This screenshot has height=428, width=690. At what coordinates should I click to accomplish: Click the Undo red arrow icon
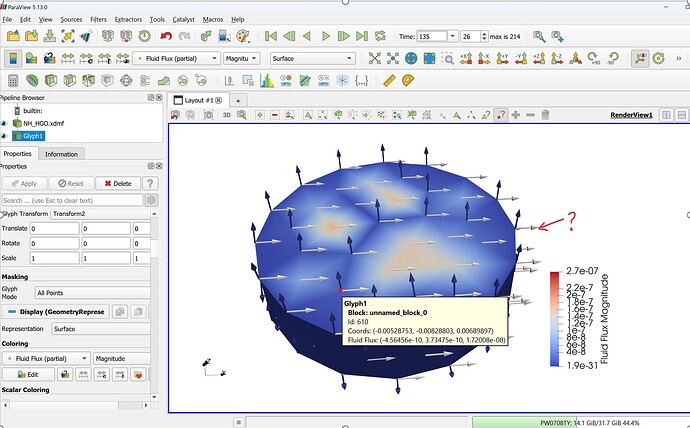[166, 36]
